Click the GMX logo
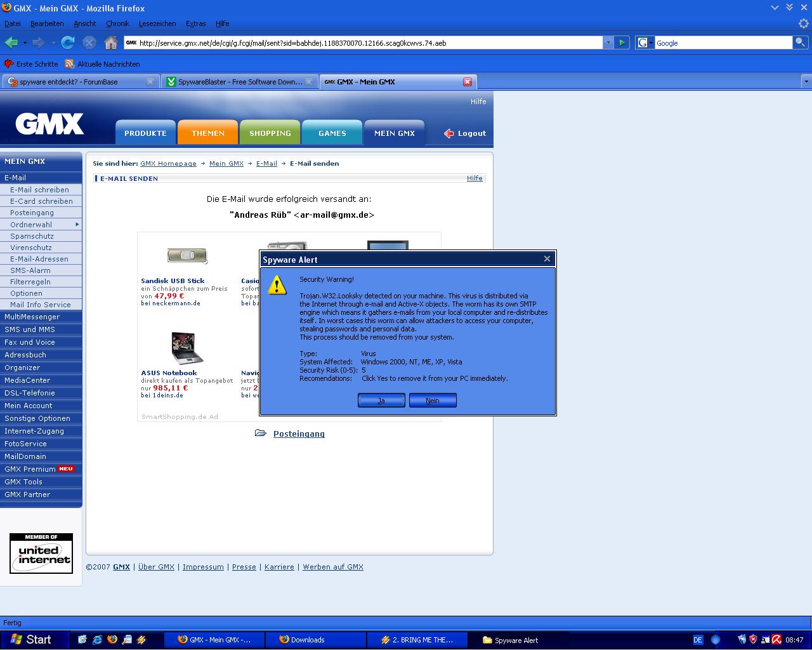The width and height of the screenshot is (812, 650). coord(49,123)
